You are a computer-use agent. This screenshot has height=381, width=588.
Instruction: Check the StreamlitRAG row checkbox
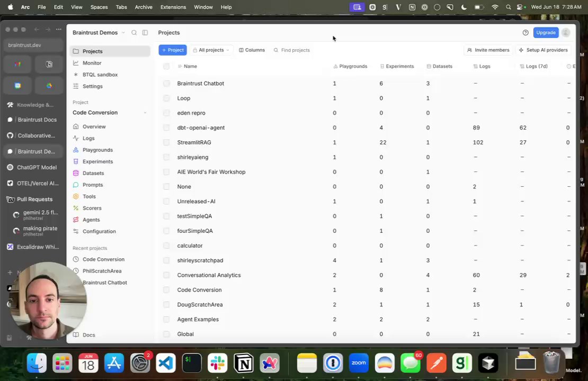tap(166, 142)
